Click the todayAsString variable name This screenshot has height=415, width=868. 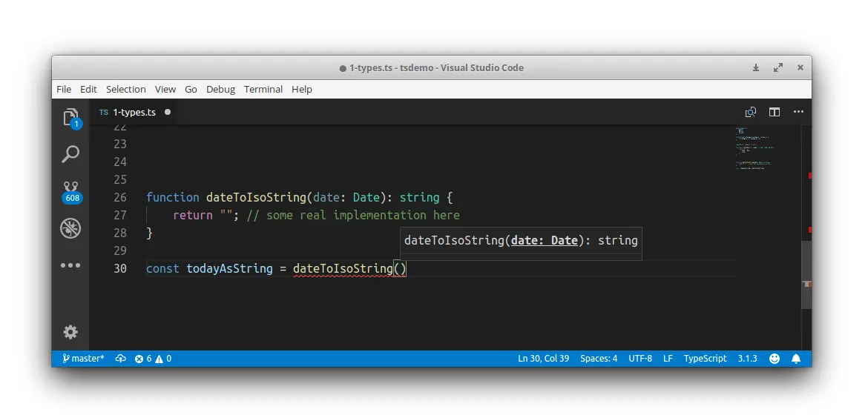pyautogui.click(x=229, y=268)
